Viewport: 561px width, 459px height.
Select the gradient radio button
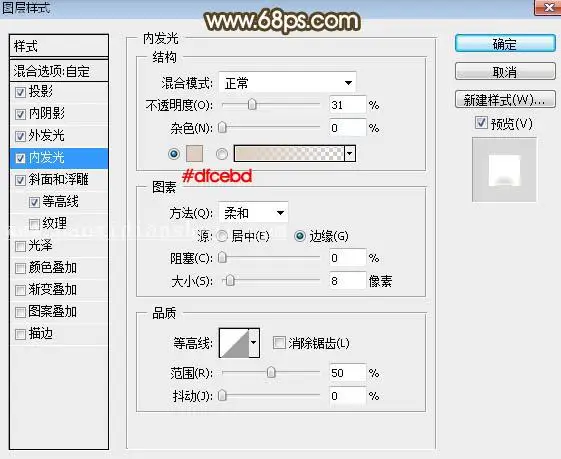tap(222, 154)
